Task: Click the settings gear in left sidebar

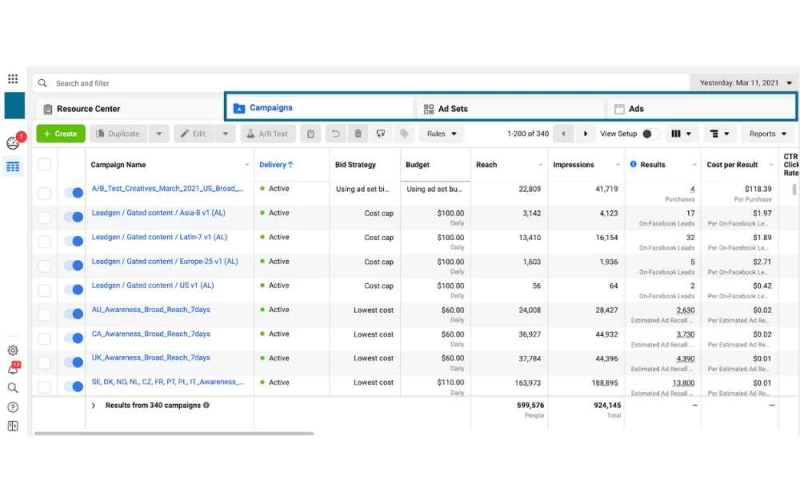Action: tap(13, 350)
